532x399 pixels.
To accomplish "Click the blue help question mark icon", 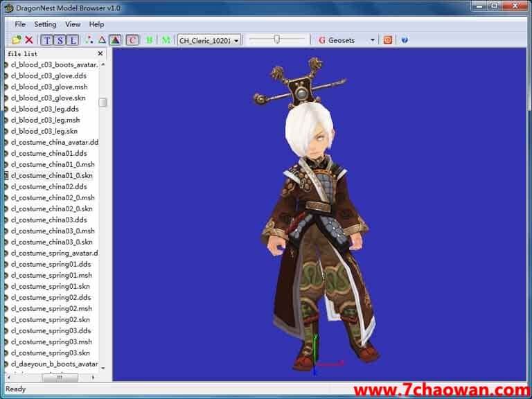I will [x=405, y=40].
